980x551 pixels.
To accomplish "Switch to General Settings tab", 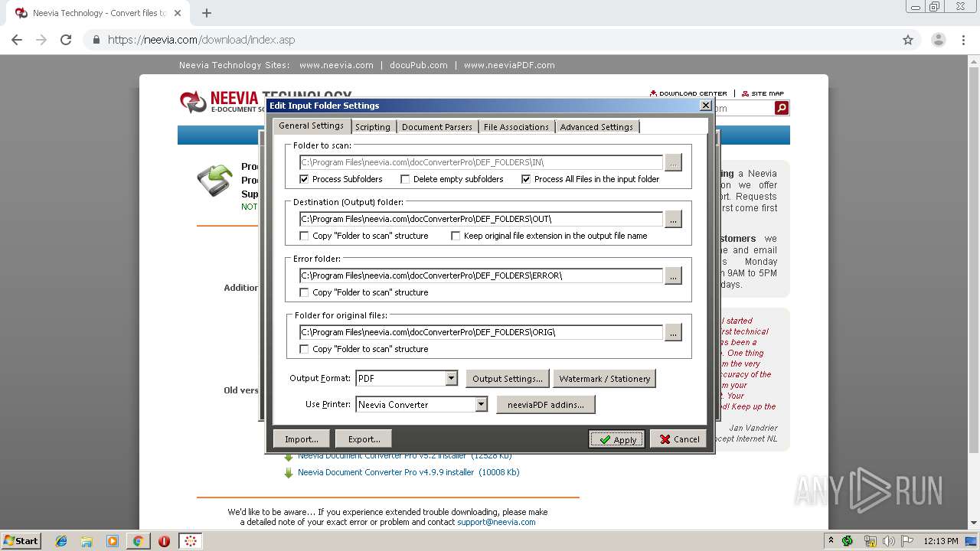I will (x=312, y=126).
